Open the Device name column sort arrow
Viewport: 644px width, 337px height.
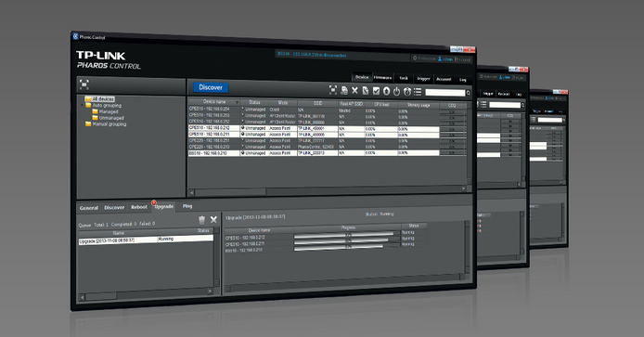[237, 102]
